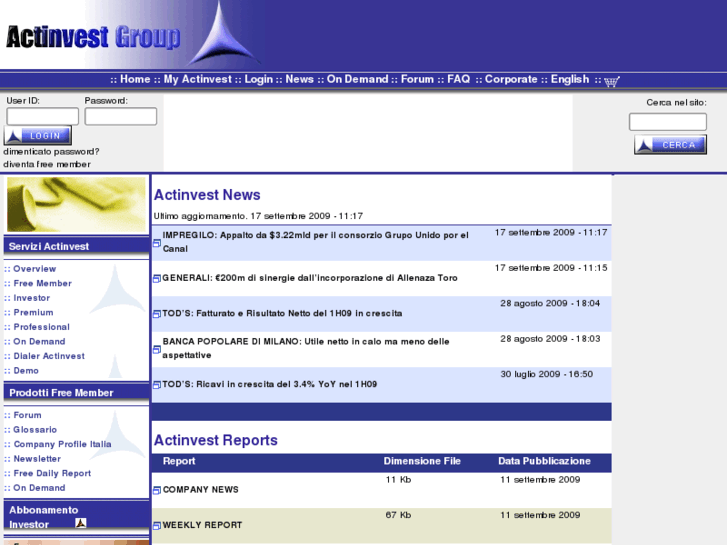This screenshot has height=545, width=727.
Task: Click the Abbonamento Investor header
Action: pyautogui.click(x=76, y=516)
